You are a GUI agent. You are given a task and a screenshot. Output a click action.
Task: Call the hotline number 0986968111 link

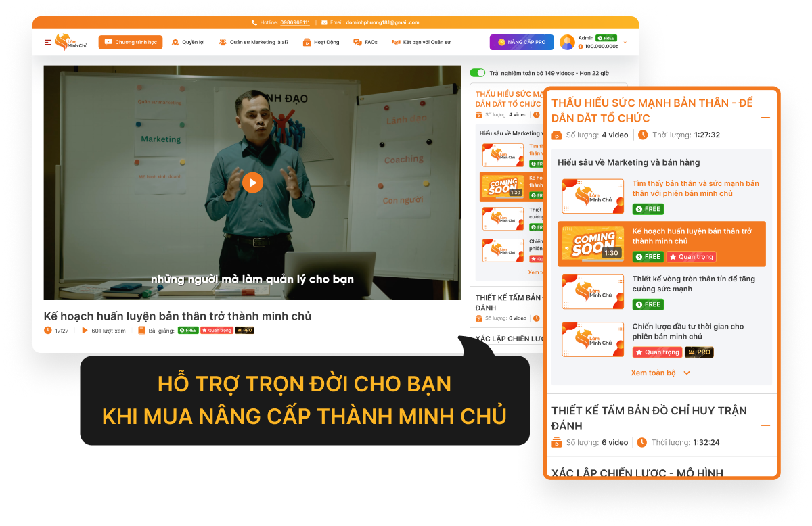[295, 22]
